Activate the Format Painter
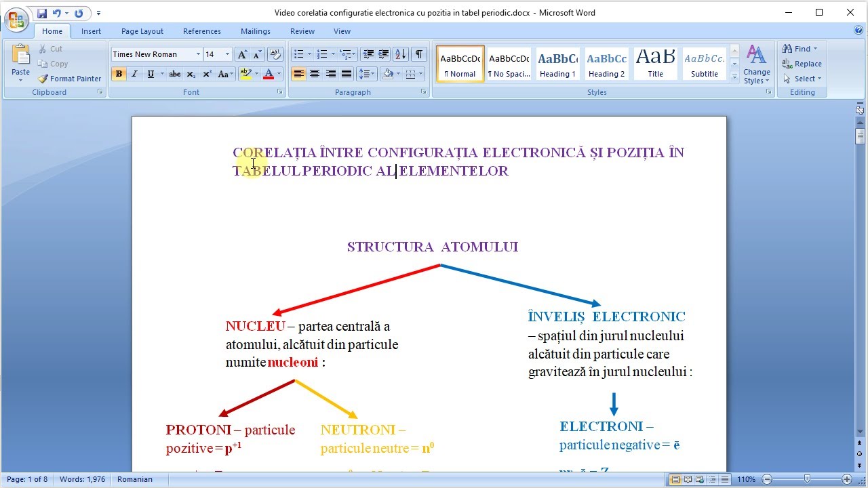This screenshot has height=488, width=868. coord(69,79)
